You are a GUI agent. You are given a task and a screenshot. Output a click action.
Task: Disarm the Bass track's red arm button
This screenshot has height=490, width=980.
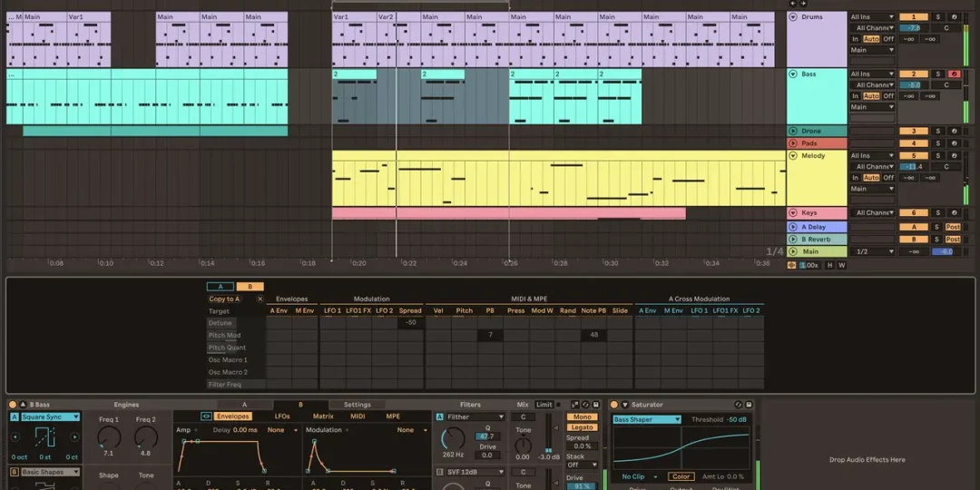click(954, 74)
